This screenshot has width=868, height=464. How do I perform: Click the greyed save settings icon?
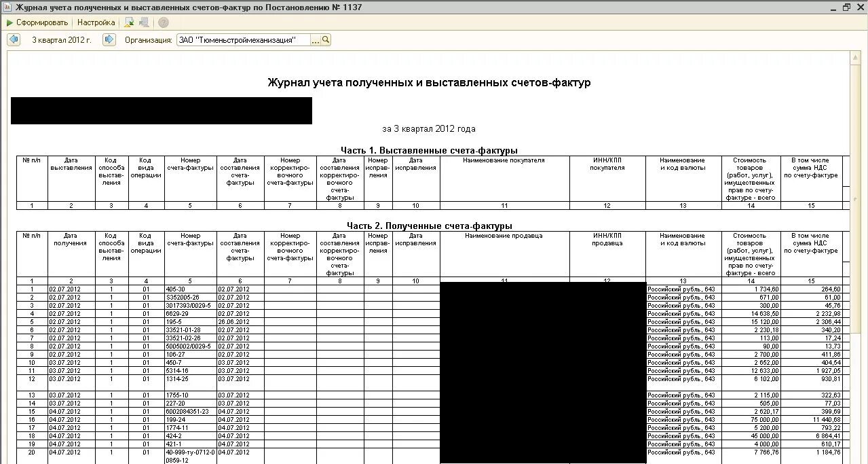click(144, 22)
